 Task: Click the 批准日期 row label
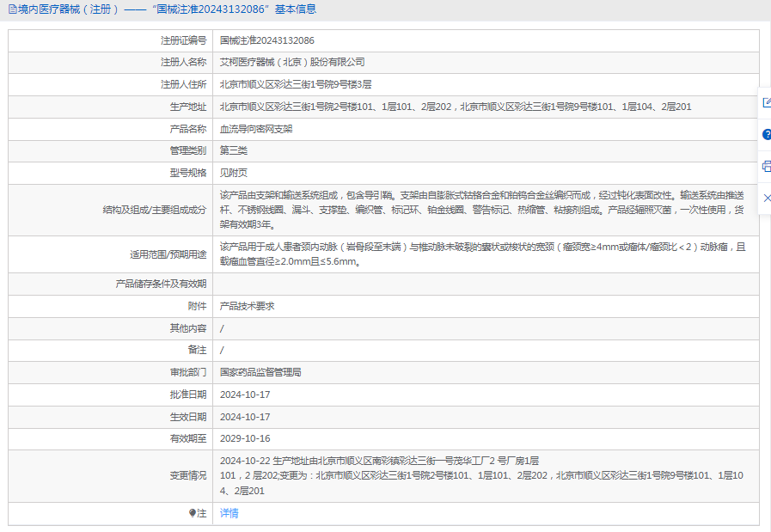click(x=188, y=394)
